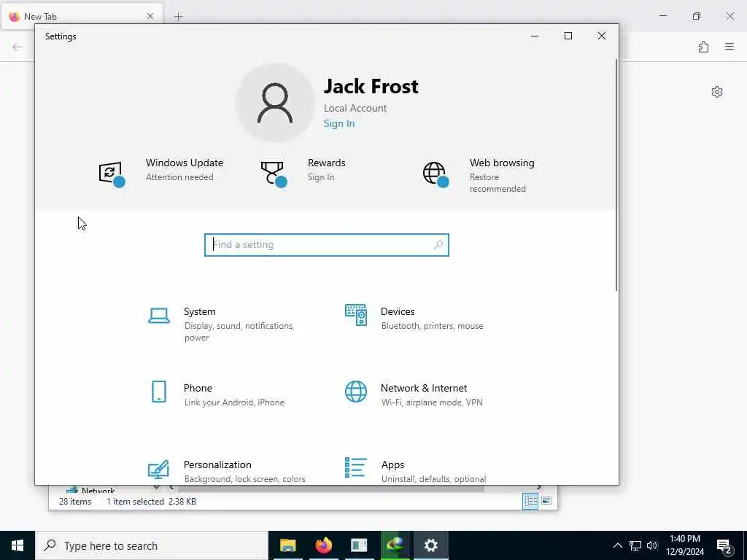Open the Personalization settings icon
747x560 pixels.
(158, 469)
